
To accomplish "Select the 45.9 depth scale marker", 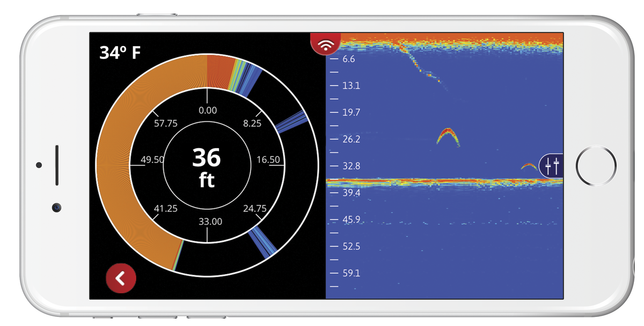I will [351, 220].
